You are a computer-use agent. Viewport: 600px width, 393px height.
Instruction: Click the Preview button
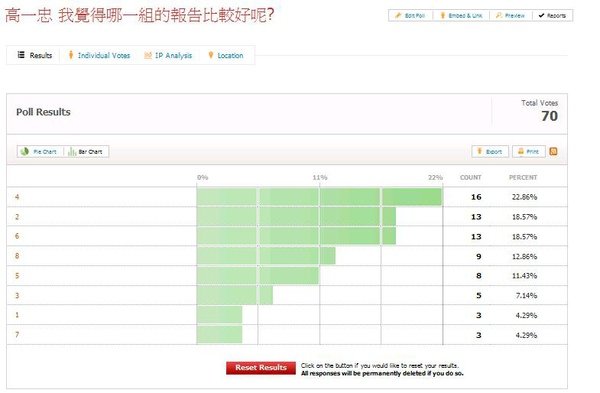(510, 16)
